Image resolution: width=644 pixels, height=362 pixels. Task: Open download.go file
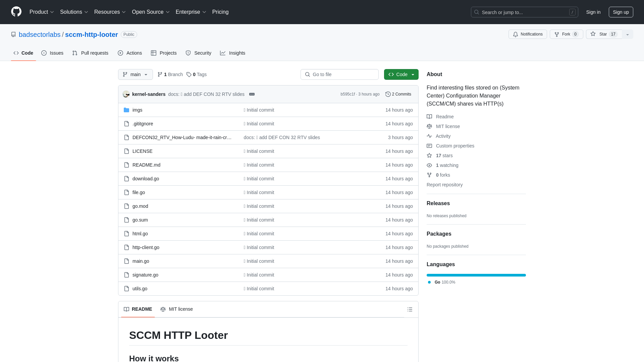point(146,179)
